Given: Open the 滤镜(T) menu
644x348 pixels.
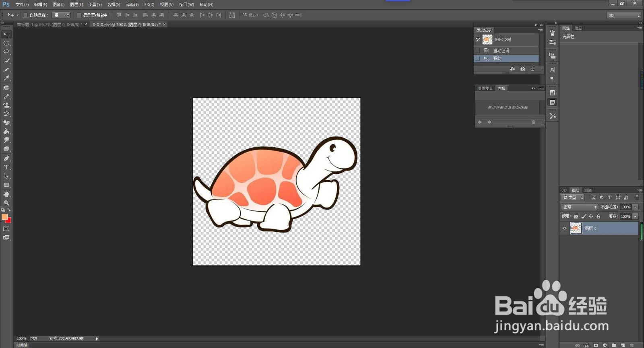Looking at the screenshot, I should coord(132,4).
